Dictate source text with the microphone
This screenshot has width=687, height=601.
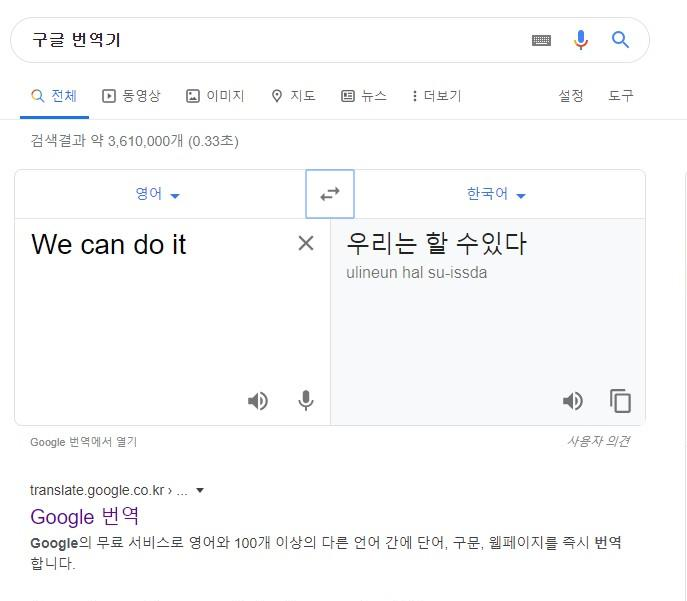coord(305,400)
